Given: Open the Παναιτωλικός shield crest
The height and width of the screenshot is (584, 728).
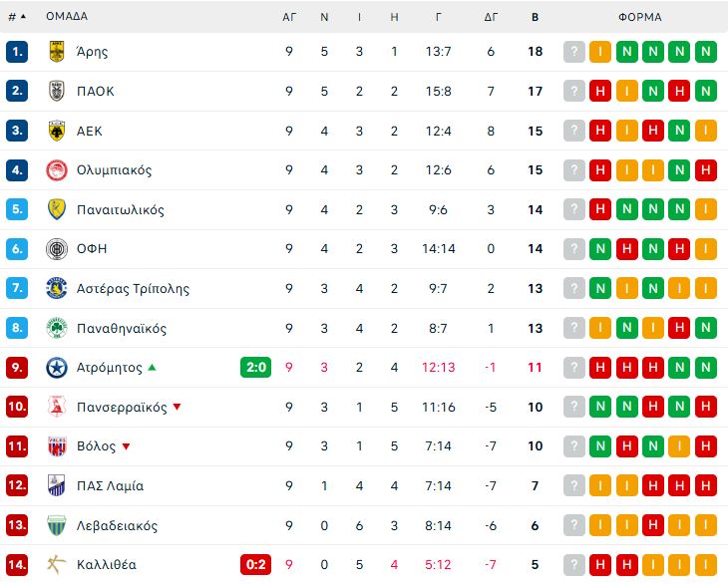Looking at the screenshot, I should 57,209.
